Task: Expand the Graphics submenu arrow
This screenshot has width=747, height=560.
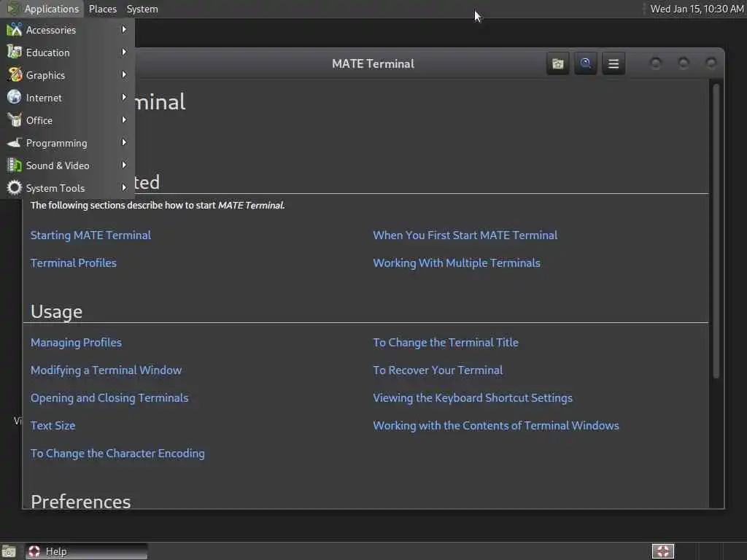Action: tap(124, 75)
